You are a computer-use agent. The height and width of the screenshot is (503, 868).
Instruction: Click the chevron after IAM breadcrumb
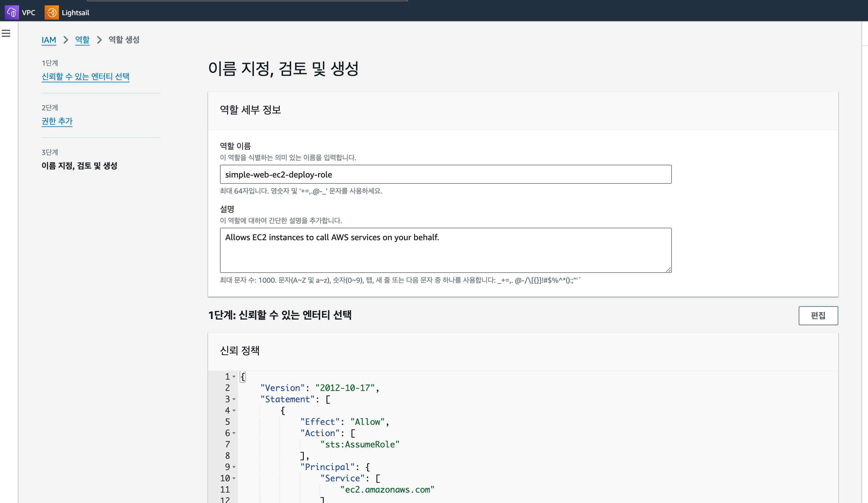click(66, 40)
